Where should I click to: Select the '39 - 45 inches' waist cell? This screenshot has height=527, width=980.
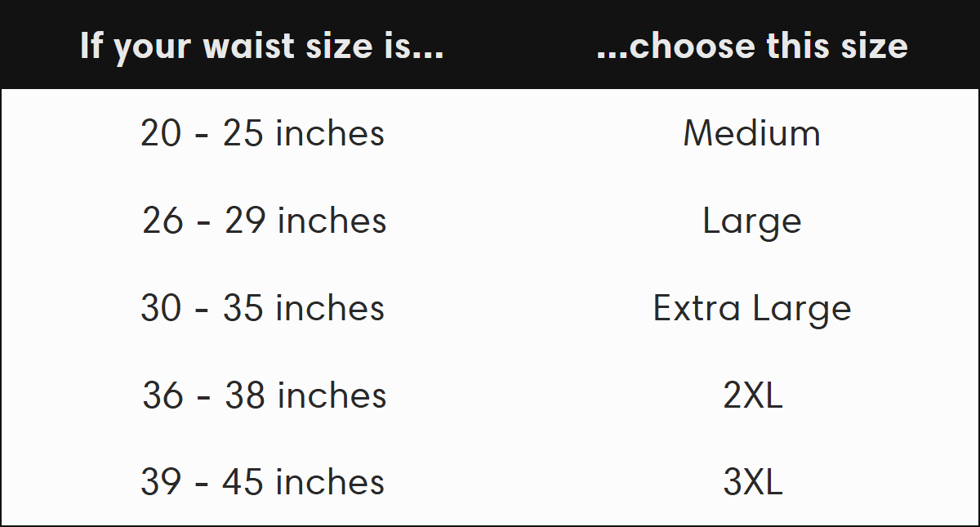262,482
